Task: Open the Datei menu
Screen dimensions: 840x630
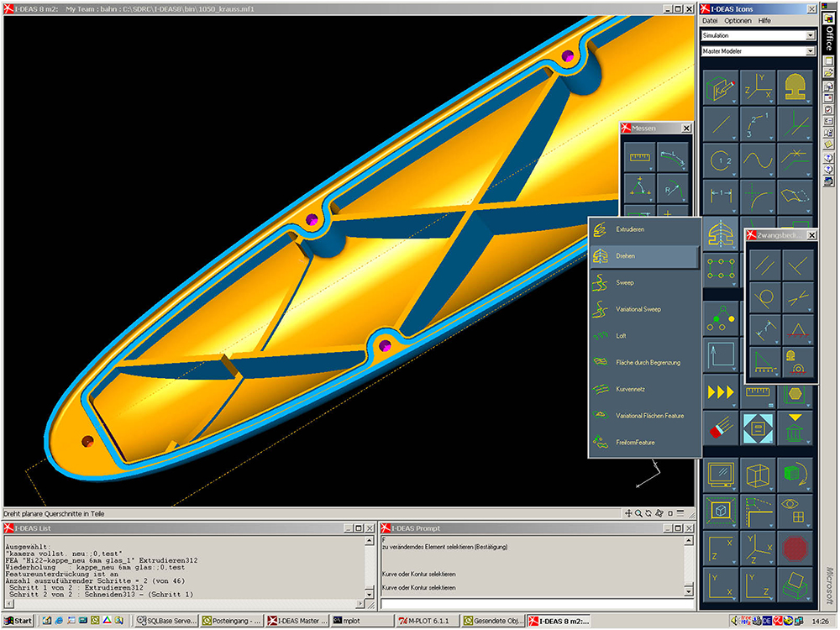Action: (x=710, y=21)
